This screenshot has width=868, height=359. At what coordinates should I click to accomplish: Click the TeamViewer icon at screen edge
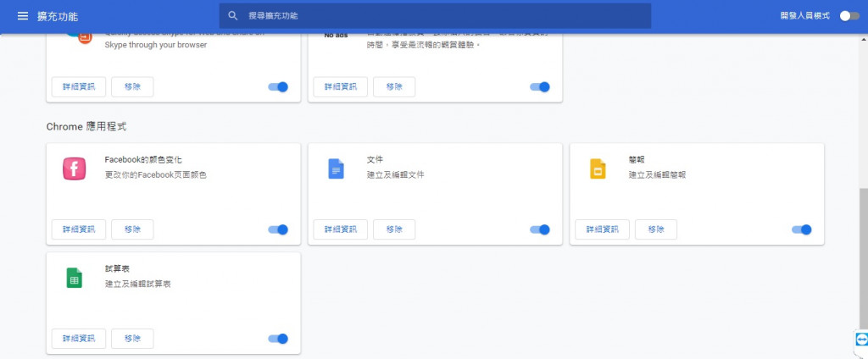[x=861, y=339]
